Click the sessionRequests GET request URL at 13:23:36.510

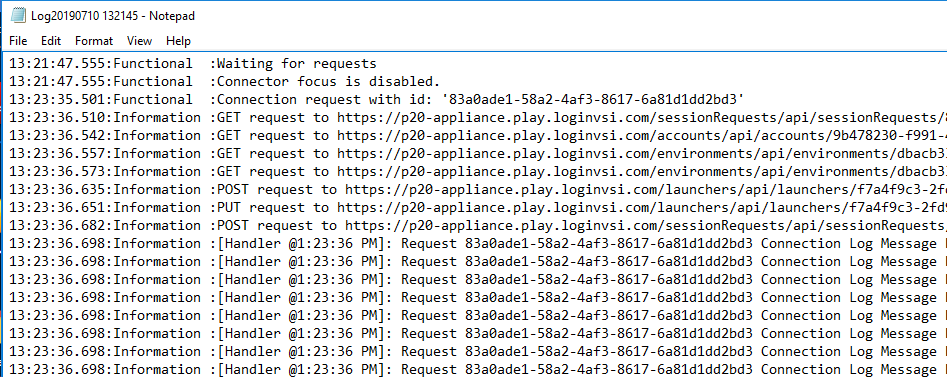(641, 118)
